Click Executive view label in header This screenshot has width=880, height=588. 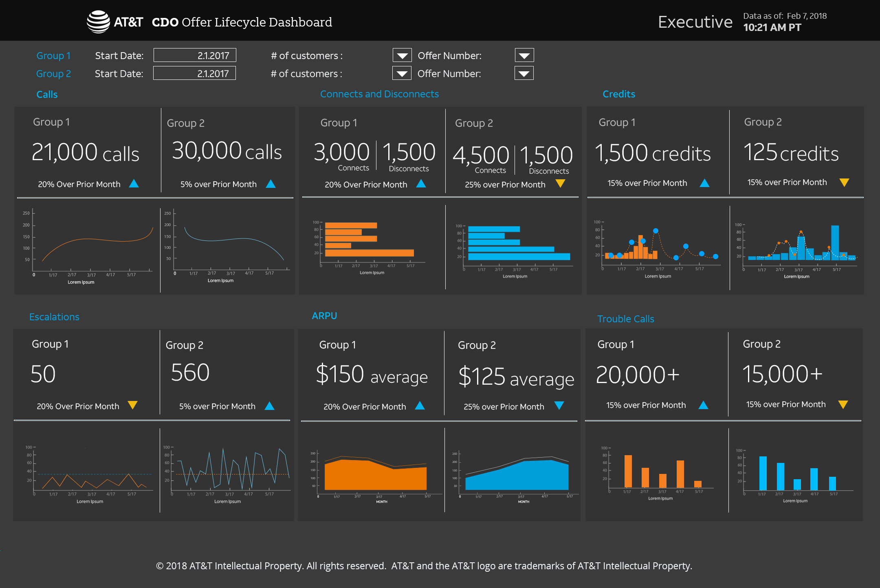coord(695,22)
